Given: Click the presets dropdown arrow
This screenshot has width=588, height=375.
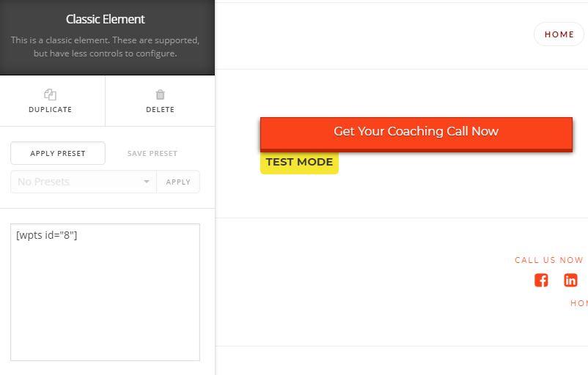Looking at the screenshot, I should click(x=146, y=182).
